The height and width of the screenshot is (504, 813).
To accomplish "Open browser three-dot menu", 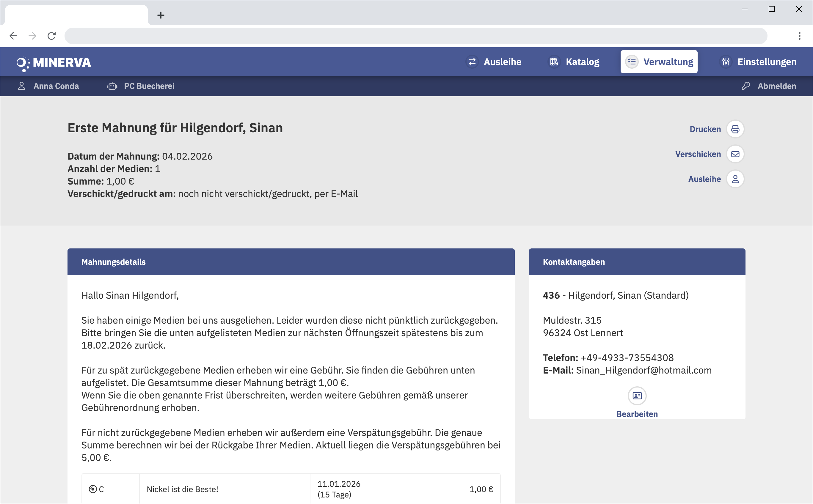I will point(799,36).
